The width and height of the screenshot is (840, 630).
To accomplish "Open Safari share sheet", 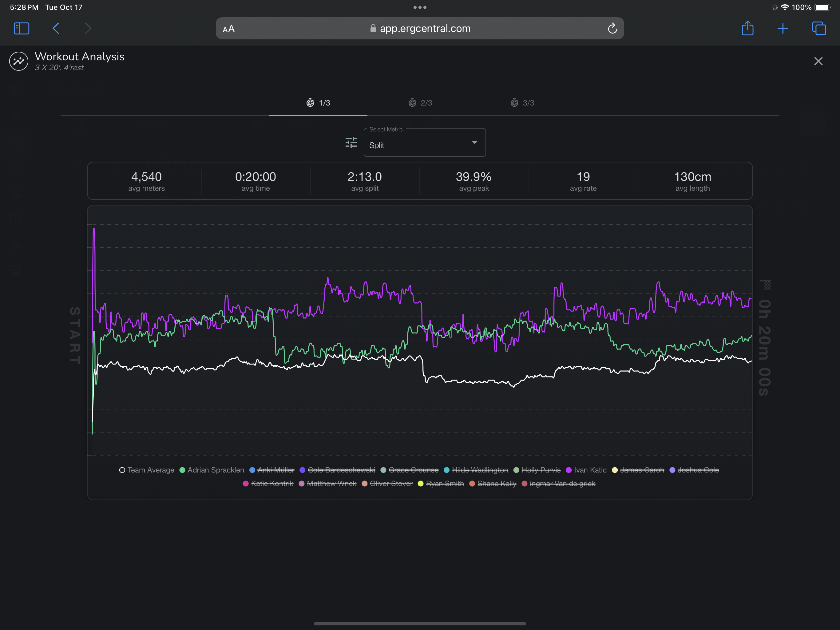I will (x=747, y=29).
